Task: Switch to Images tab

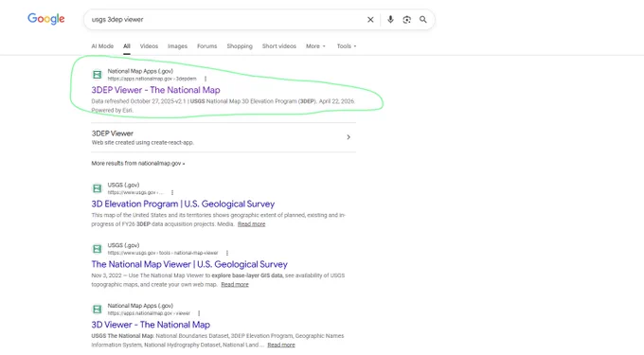Action: click(177, 46)
